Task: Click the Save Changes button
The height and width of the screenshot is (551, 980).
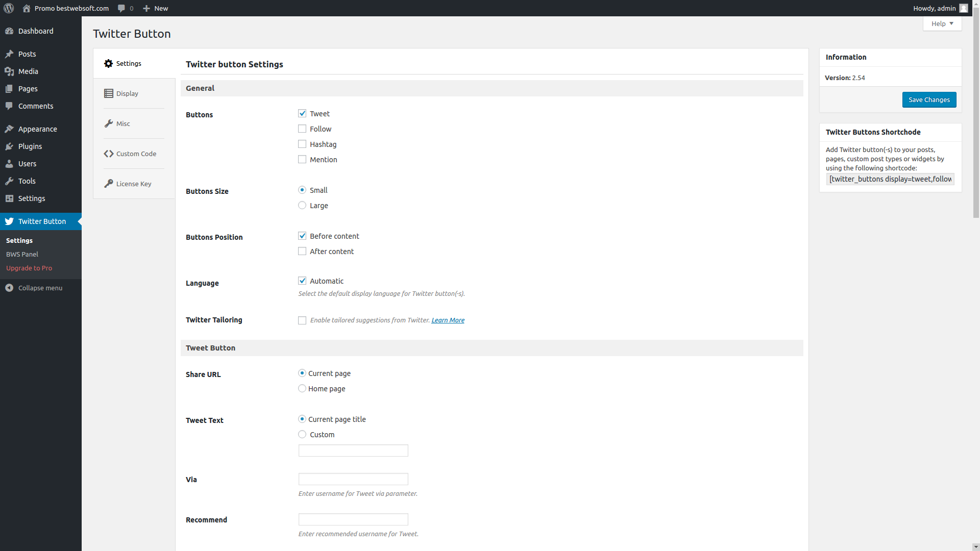Action: [929, 100]
